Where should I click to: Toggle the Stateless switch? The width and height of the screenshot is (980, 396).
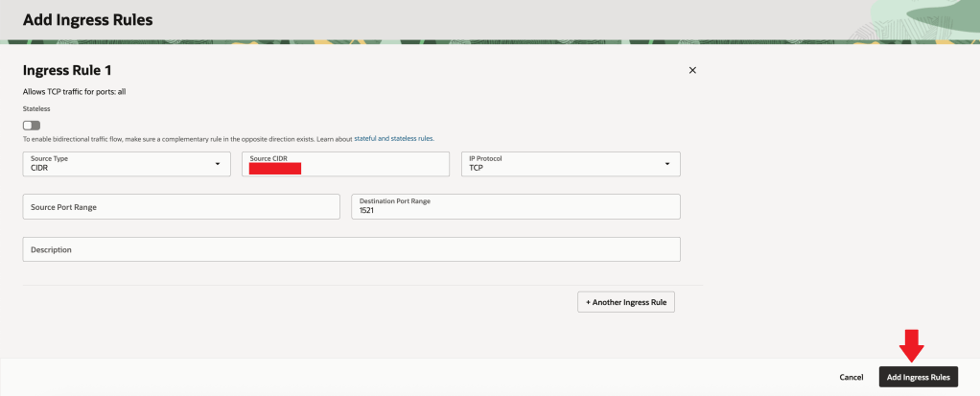click(33, 125)
